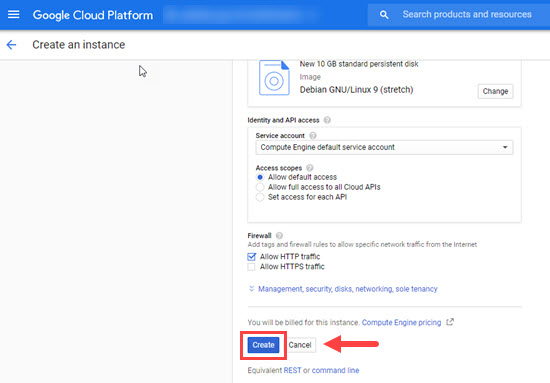Click external link icon after Compute Engine pricing

click(450, 322)
